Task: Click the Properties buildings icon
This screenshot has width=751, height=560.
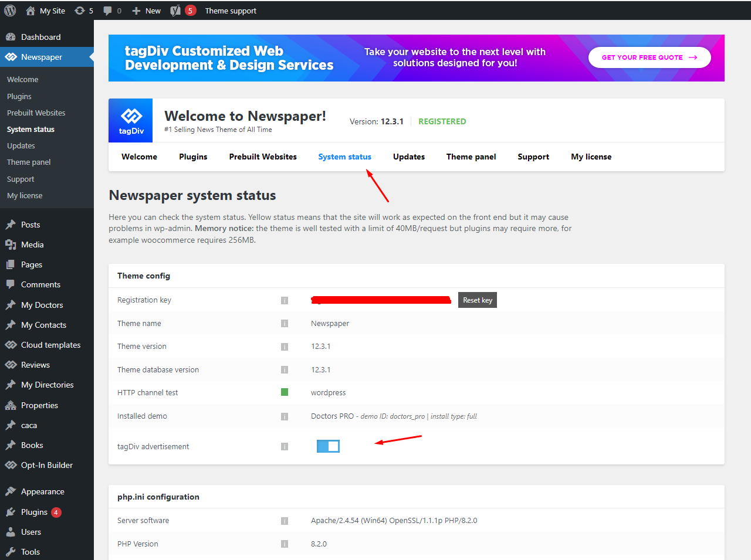Action: point(11,405)
